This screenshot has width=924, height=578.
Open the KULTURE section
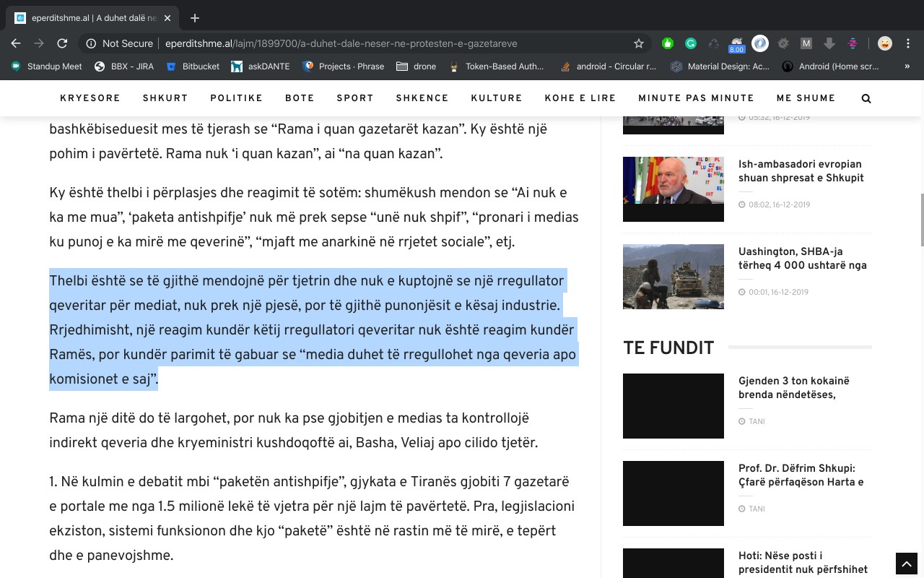(497, 98)
